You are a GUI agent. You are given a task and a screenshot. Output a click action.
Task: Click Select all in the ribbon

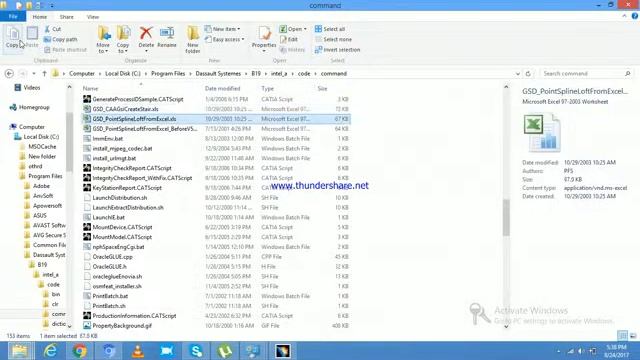330,29
